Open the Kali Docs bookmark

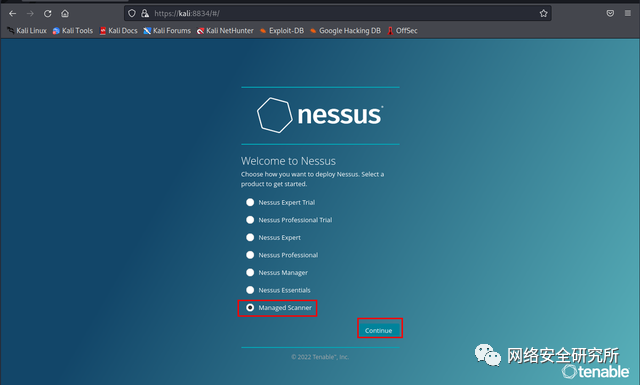pyautogui.click(x=118, y=31)
